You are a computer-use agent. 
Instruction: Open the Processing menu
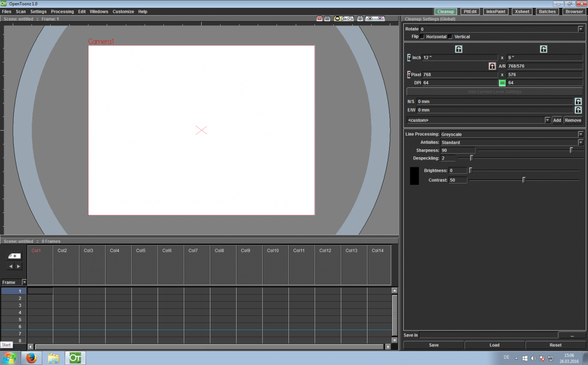tap(62, 11)
